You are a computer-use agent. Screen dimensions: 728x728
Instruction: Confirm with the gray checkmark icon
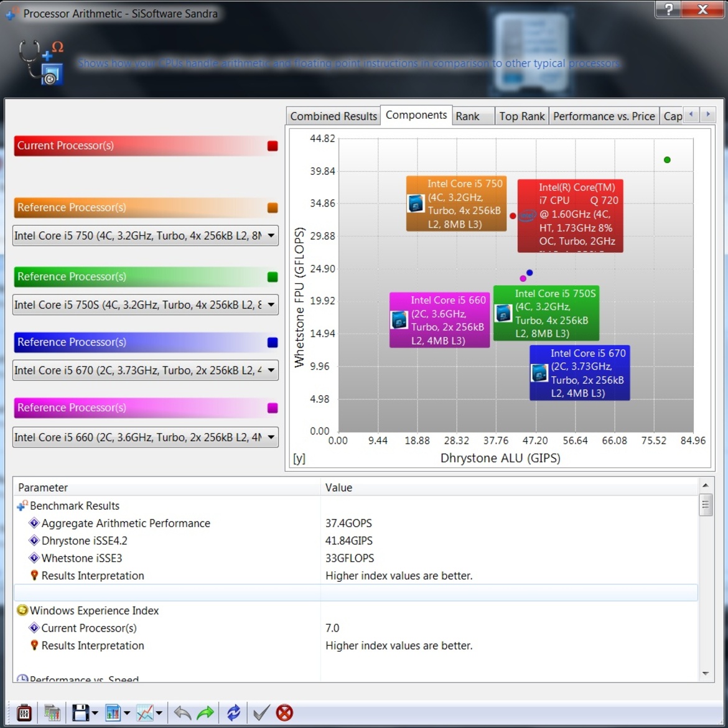pos(261,712)
